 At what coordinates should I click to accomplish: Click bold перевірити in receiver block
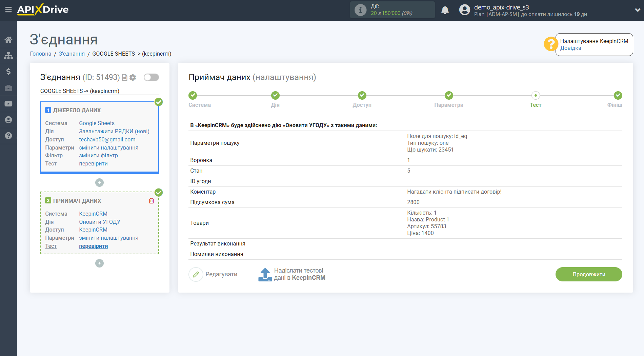point(93,246)
